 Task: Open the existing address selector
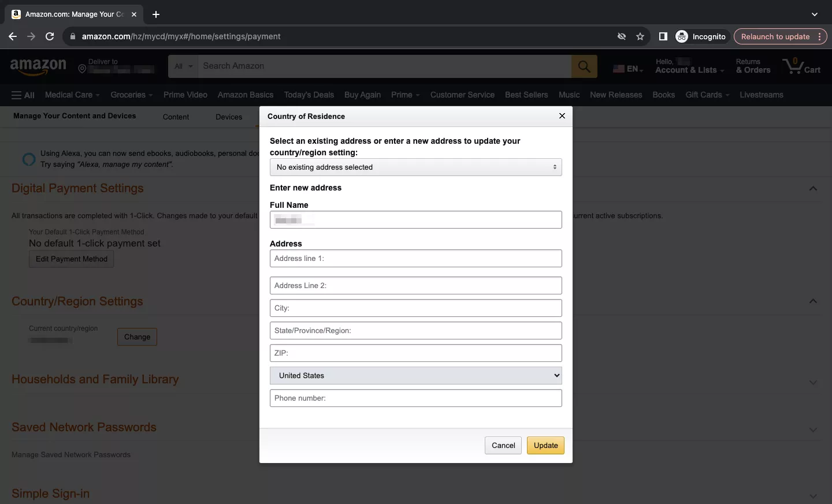click(x=416, y=167)
